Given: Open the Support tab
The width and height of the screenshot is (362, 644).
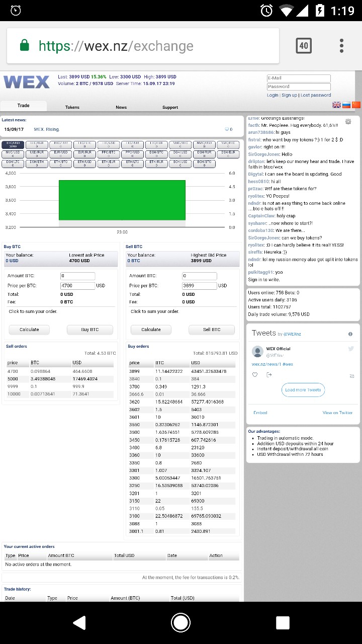Looking at the screenshot, I should [x=170, y=107].
